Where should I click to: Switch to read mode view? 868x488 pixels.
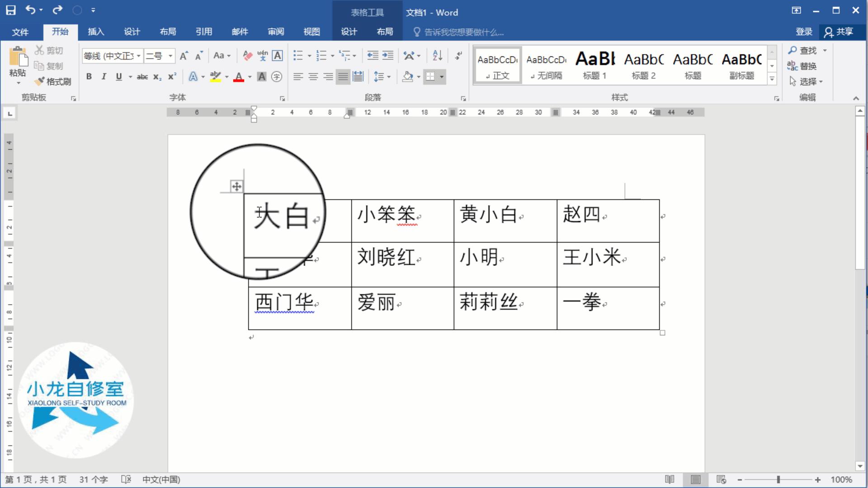pos(670,479)
